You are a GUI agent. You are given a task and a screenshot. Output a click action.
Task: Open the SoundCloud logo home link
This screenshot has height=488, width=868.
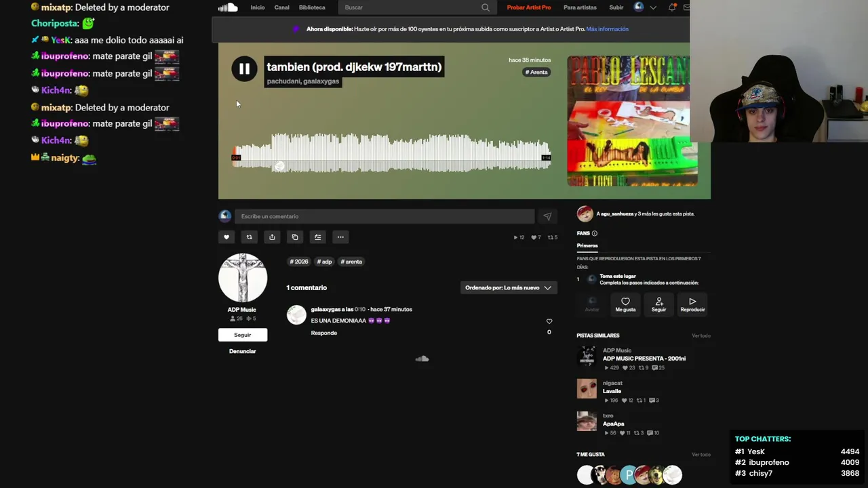228,7
